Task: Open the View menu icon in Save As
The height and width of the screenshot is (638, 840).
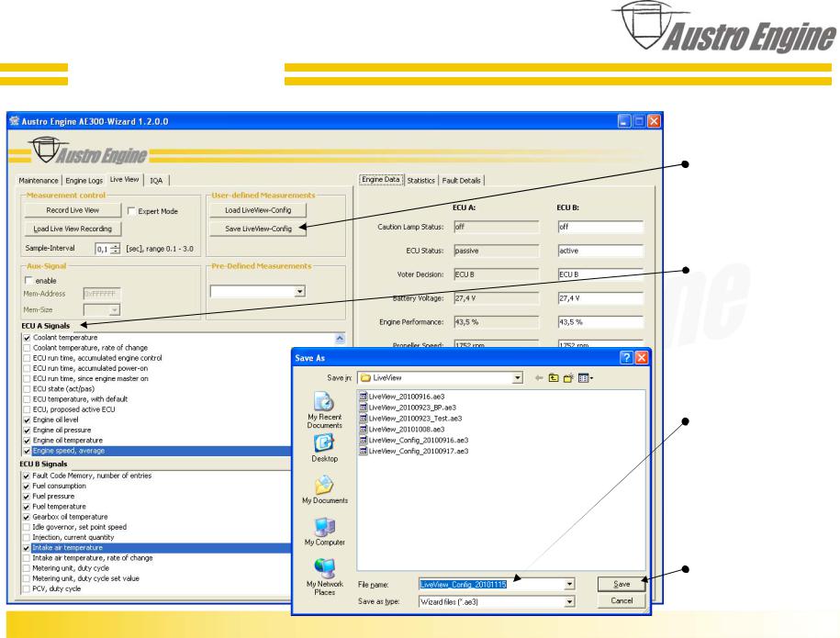Action: pos(586,378)
